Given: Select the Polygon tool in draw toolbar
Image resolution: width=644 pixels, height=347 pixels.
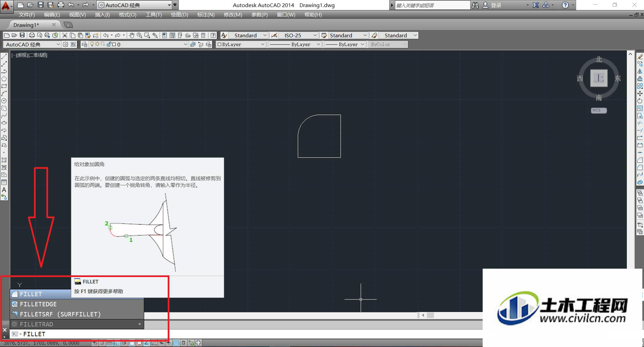Looking at the screenshot, I should (4, 79).
